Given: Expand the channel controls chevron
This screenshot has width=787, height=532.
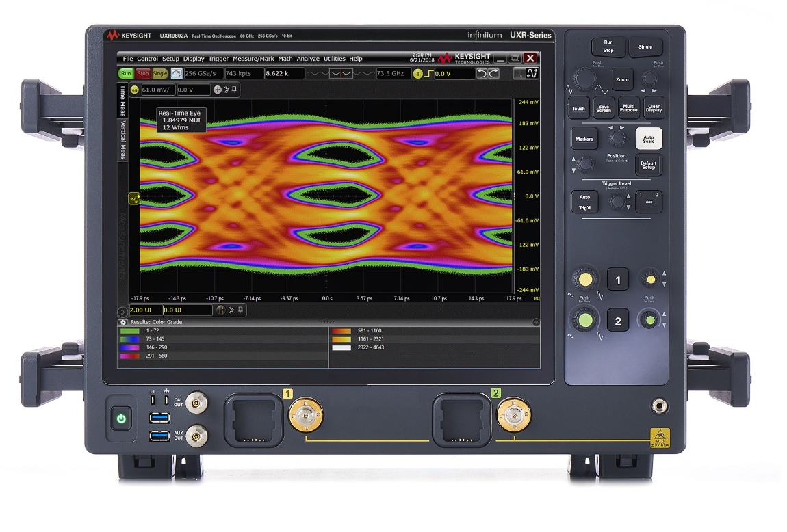Looking at the screenshot, I should [x=227, y=88].
